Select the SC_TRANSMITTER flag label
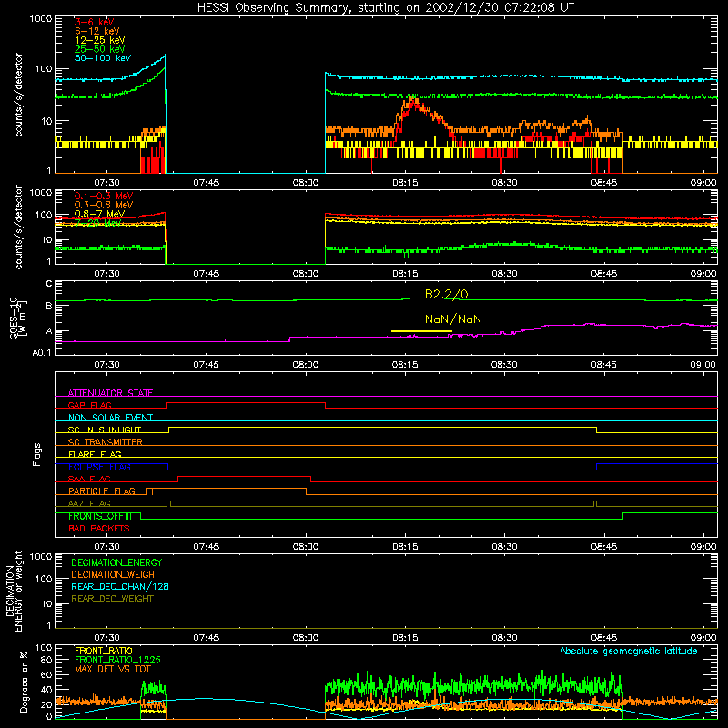This screenshot has width=728, height=728. pyautogui.click(x=106, y=441)
